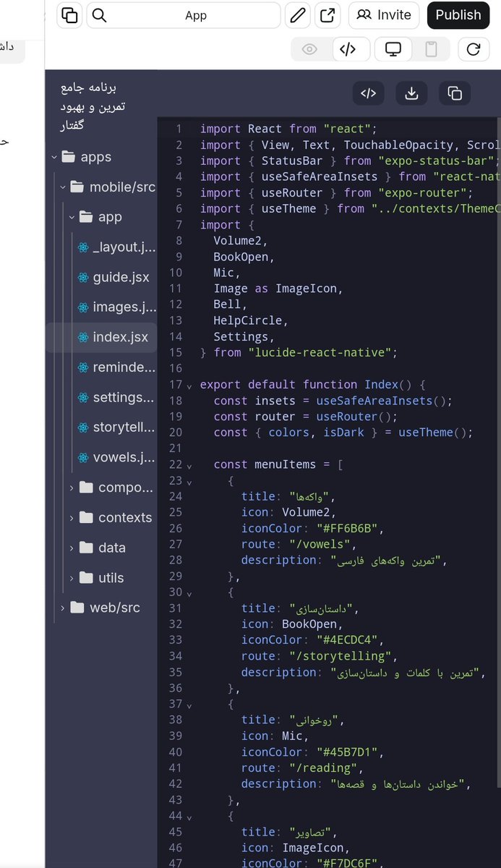Click the folder icon beside utils
This screenshot has width=501, height=868.
(x=86, y=578)
